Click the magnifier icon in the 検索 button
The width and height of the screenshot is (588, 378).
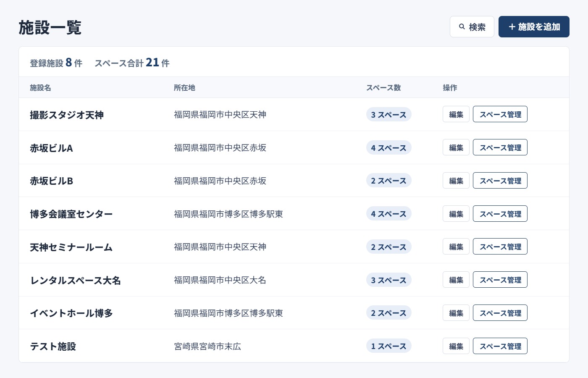[x=462, y=27]
